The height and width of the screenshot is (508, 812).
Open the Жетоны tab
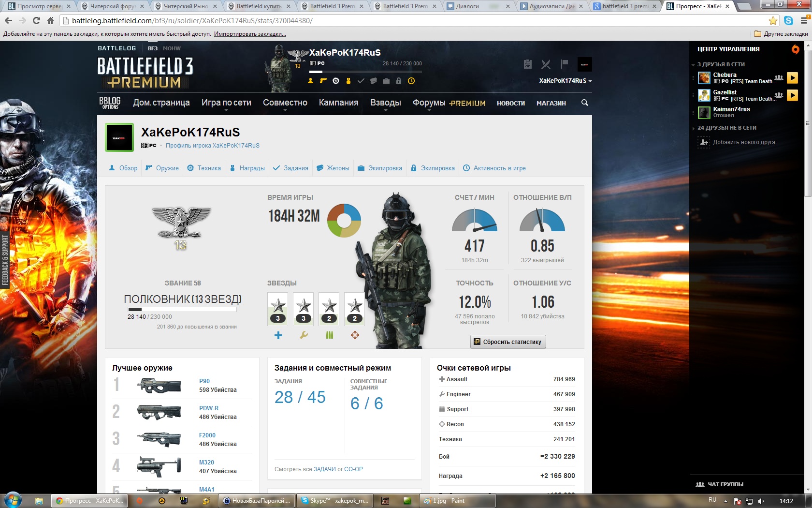click(333, 168)
